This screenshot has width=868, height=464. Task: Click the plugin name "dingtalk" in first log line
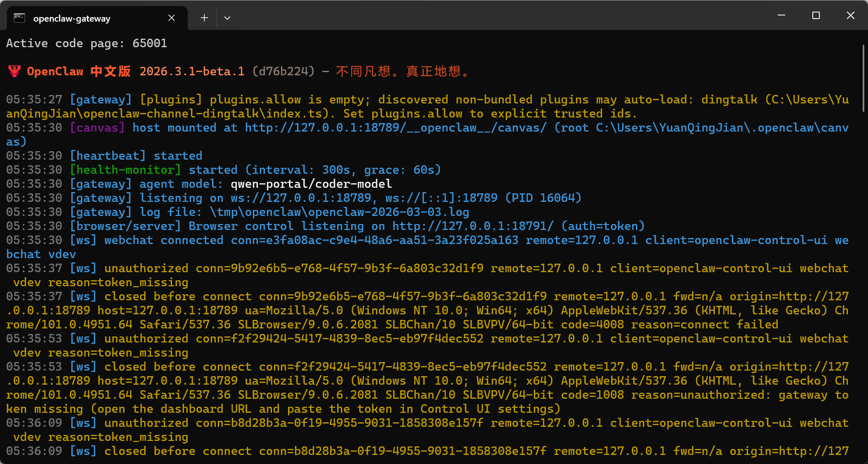coord(730,99)
